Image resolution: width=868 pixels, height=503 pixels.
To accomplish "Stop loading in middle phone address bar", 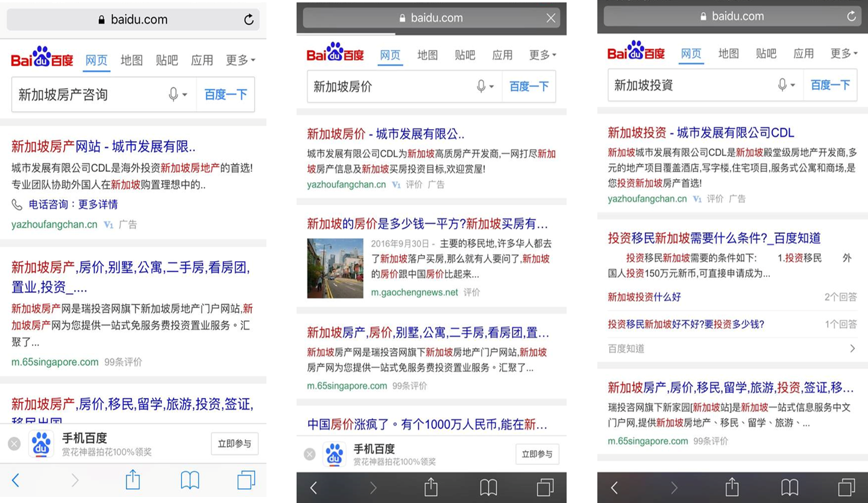I will tap(551, 18).
